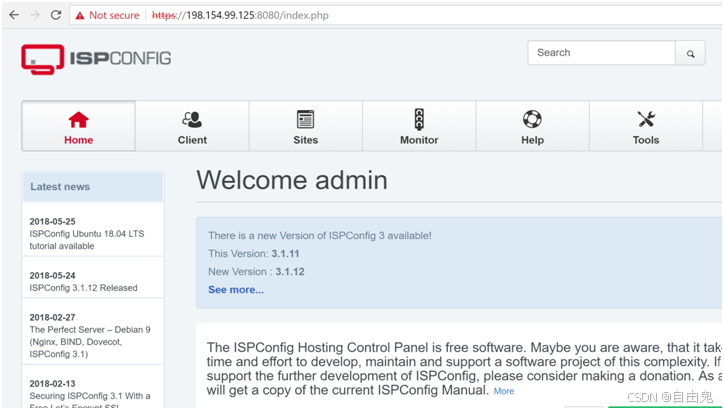Click the browser back arrow
Viewport: 724px width, 410px height.
point(14,15)
